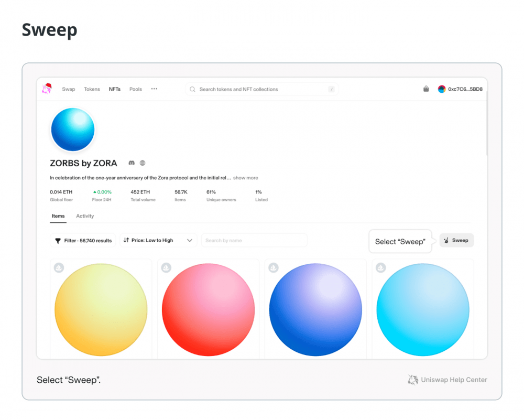The image size is (524, 420).
Task: Click the 1% listed value
Action: pos(259,192)
